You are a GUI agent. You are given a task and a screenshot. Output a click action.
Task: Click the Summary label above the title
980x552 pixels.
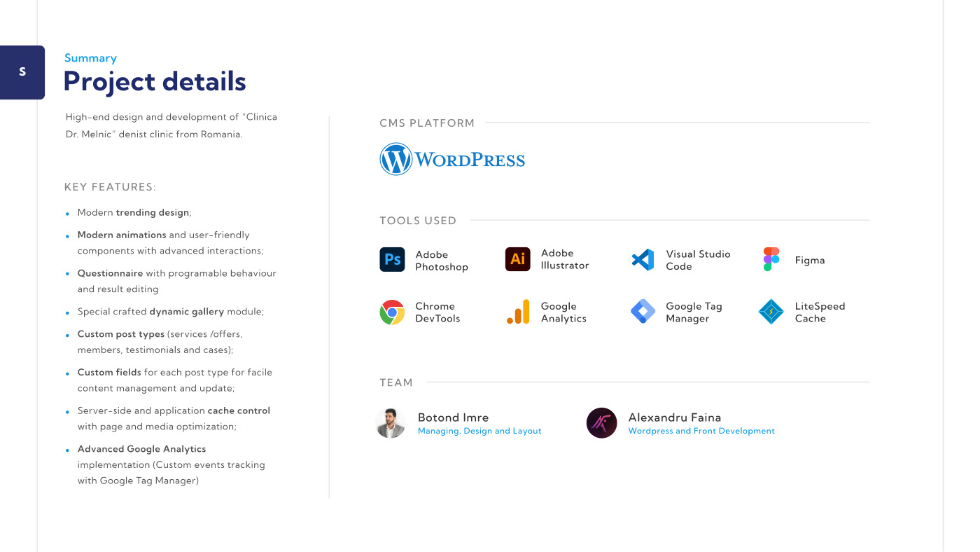90,58
